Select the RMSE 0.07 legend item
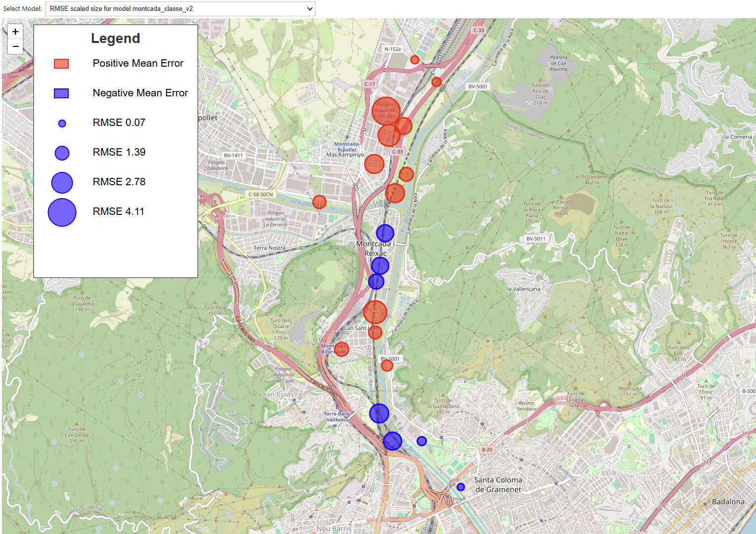The height and width of the screenshot is (534, 756). pyautogui.click(x=62, y=123)
